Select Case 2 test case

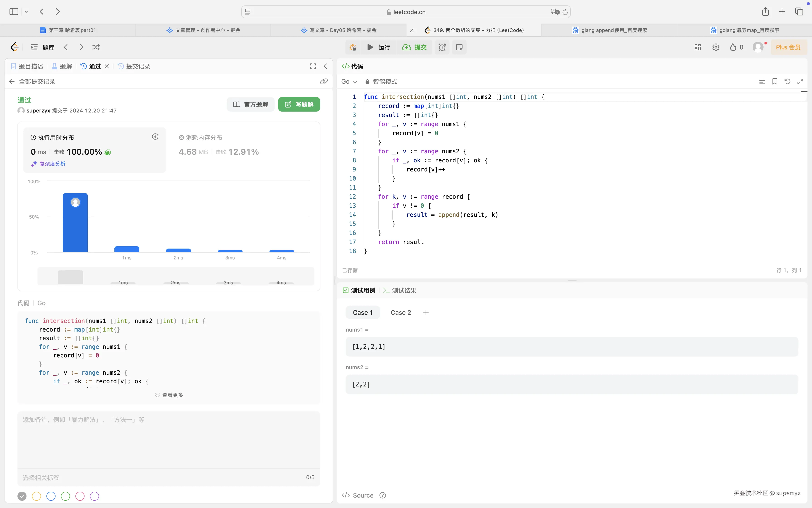401,313
